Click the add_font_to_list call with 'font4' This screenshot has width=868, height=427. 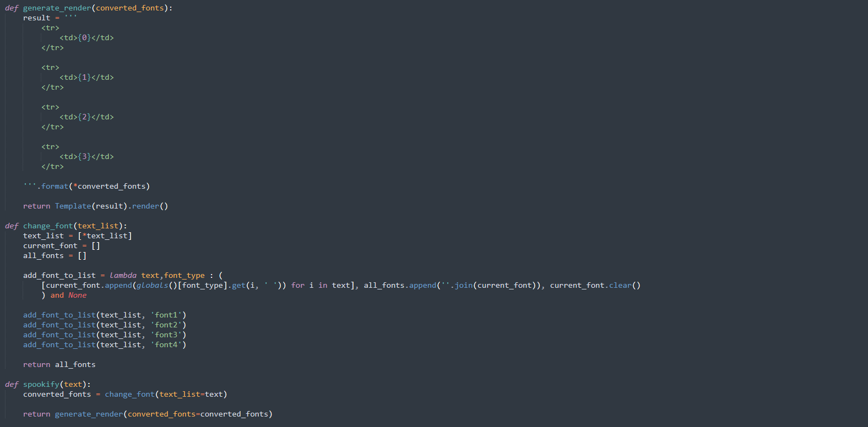point(105,344)
